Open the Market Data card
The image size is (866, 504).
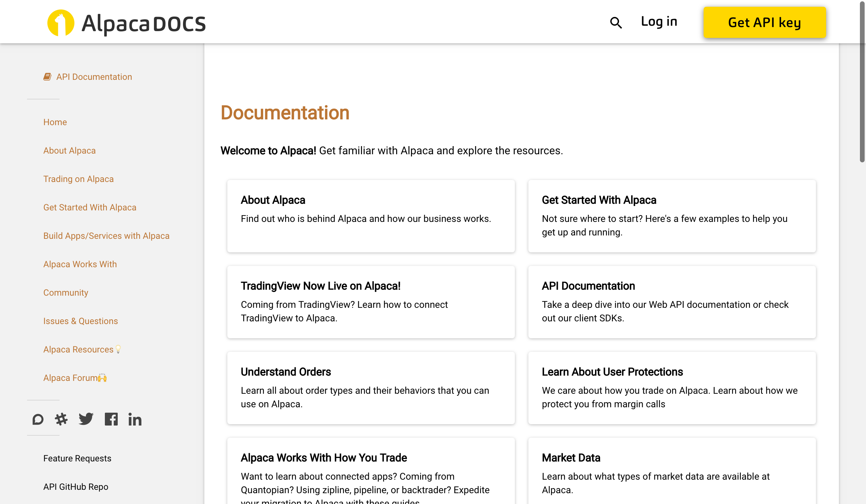pos(672,471)
